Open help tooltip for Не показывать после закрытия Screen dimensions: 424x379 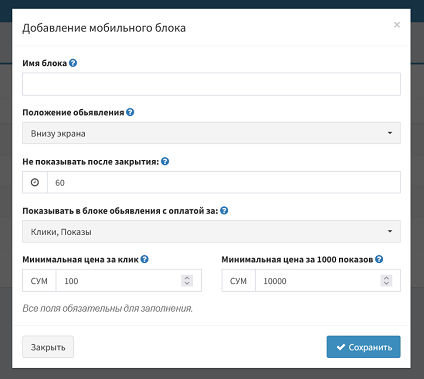pos(165,161)
